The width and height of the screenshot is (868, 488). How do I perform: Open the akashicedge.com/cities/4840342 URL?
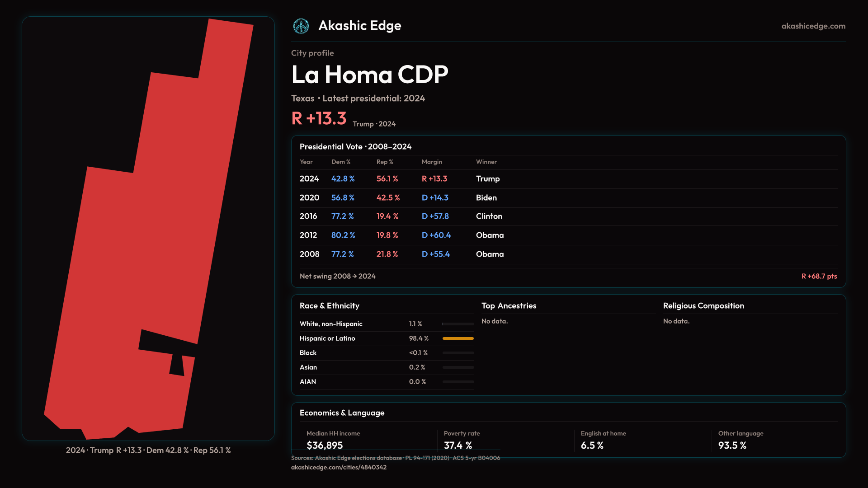(x=339, y=467)
